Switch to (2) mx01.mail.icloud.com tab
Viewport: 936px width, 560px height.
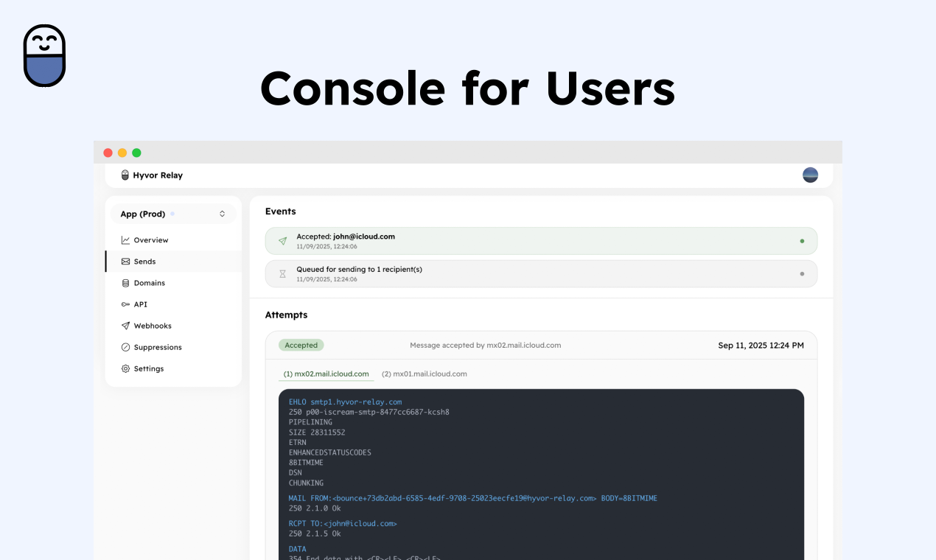(425, 374)
